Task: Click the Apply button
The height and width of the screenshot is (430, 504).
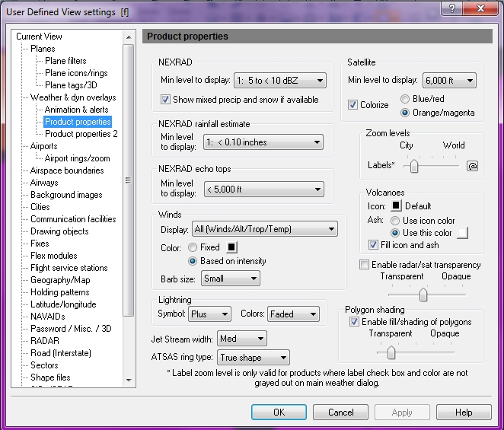Action: click(402, 412)
